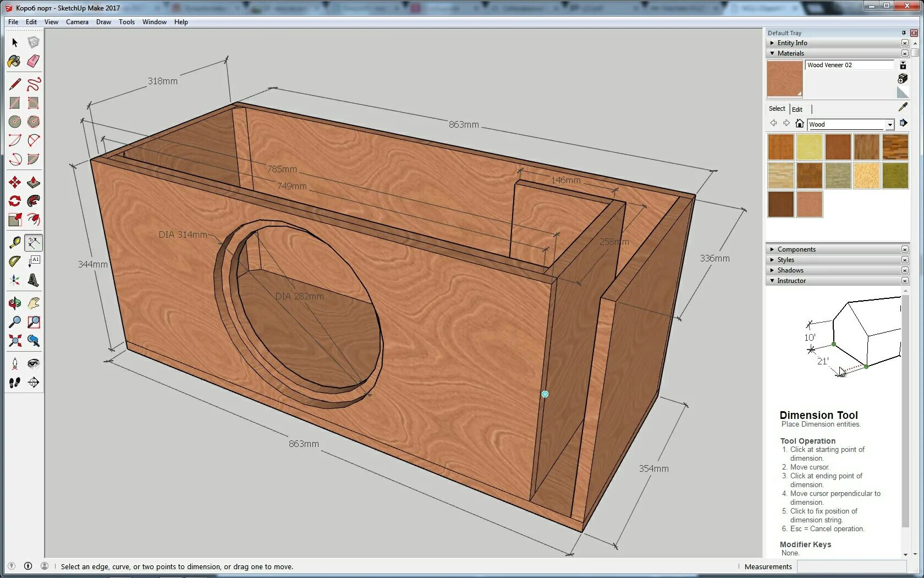Navigate forward in materials browser

[787, 123]
